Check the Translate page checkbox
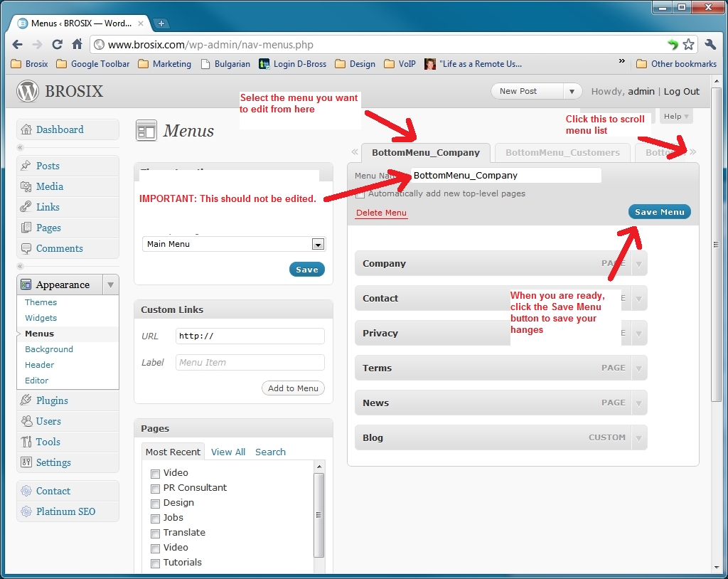 [x=155, y=533]
